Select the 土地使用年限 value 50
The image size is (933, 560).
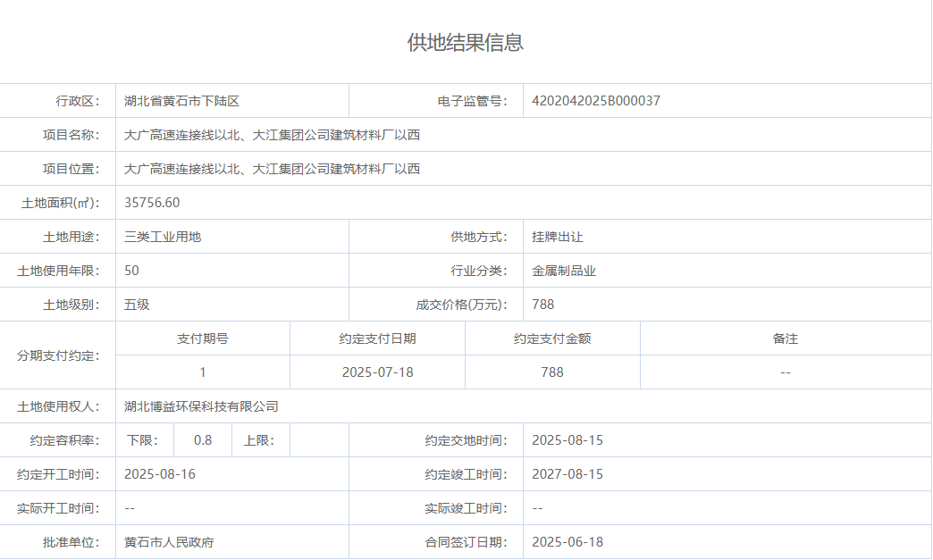(x=131, y=271)
